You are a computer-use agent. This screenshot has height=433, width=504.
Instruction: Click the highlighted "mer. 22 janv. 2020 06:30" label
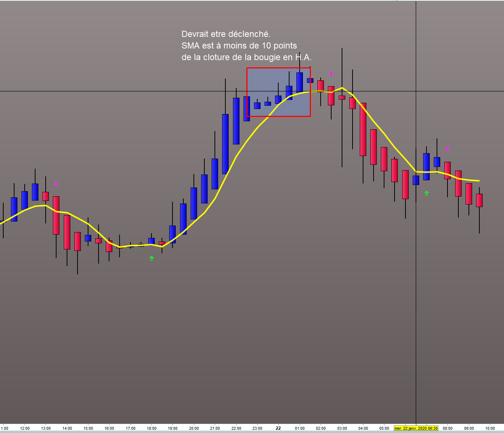click(x=416, y=428)
